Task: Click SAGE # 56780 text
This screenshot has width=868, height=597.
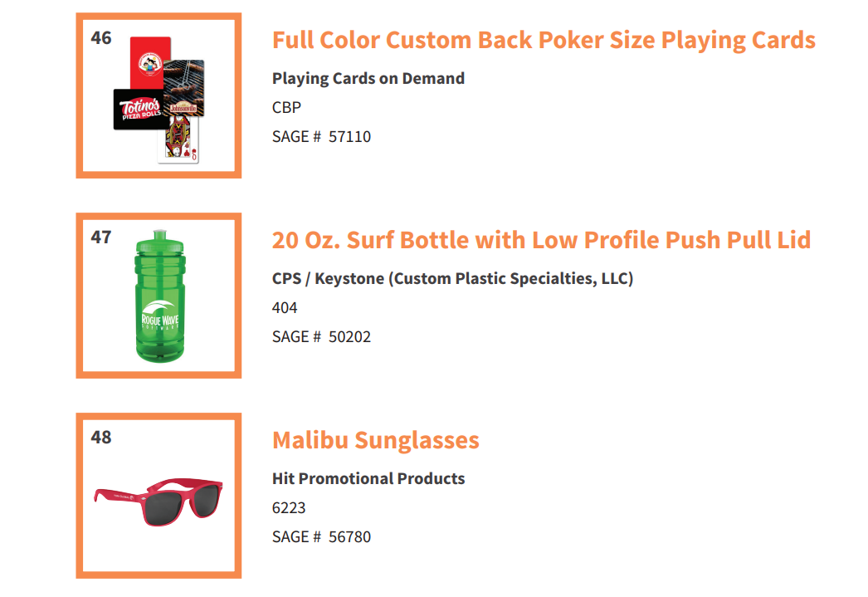Action: click(x=321, y=536)
